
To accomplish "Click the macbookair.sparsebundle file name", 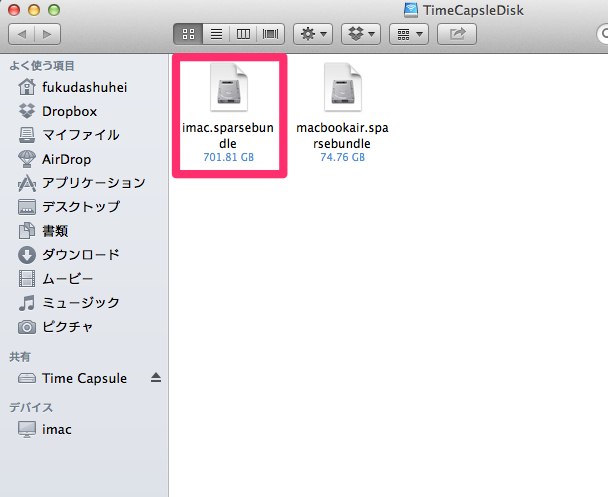I will coord(342,135).
